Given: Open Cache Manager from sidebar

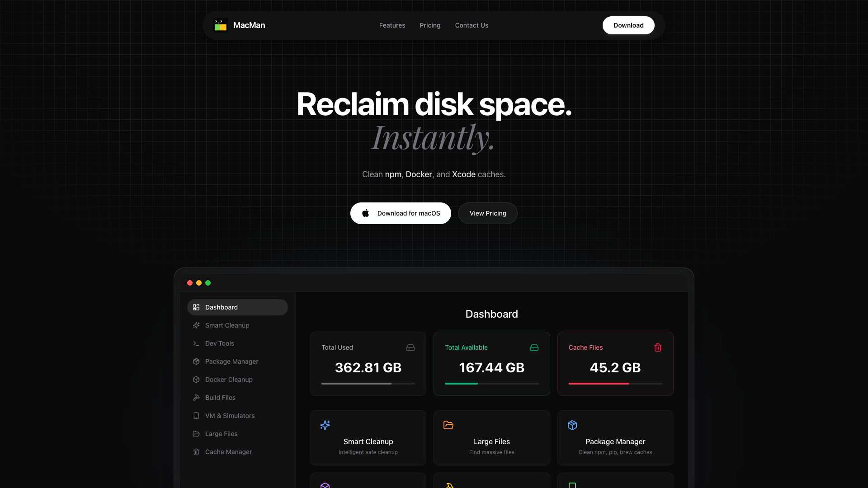Looking at the screenshot, I should click(228, 452).
